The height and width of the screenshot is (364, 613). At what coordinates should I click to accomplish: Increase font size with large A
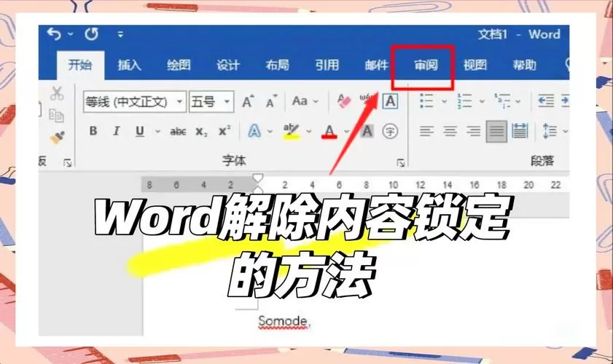click(248, 101)
